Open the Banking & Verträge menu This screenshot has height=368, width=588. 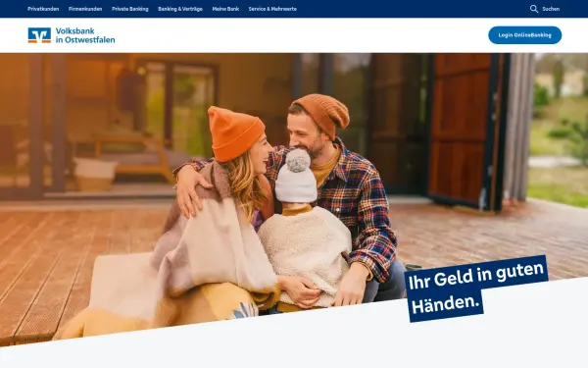tap(180, 9)
